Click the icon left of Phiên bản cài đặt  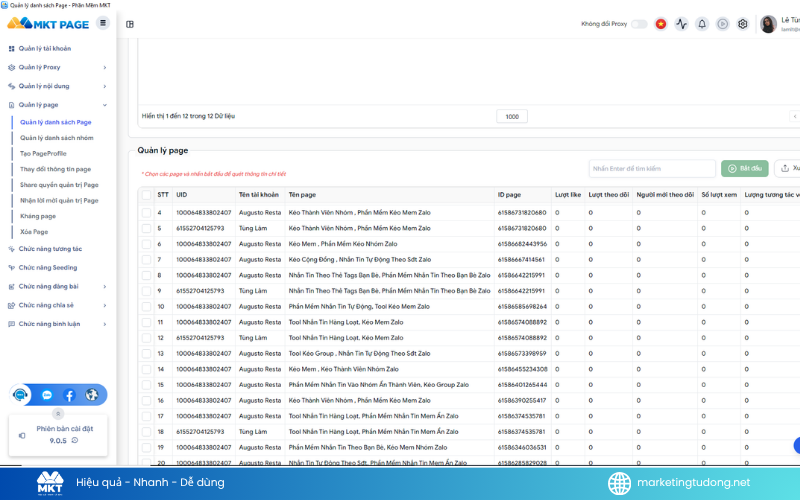click(x=22, y=435)
